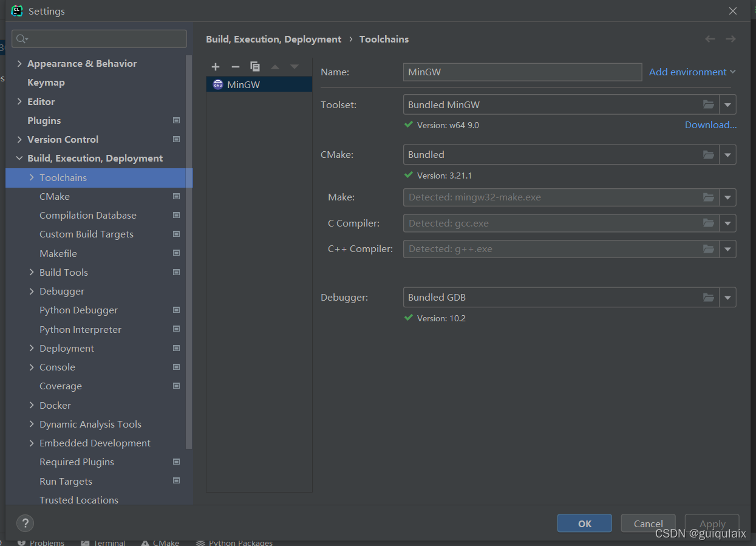Open the Add environment dropdown
Viewport: 756px width, 546px height.
[692, 72]
